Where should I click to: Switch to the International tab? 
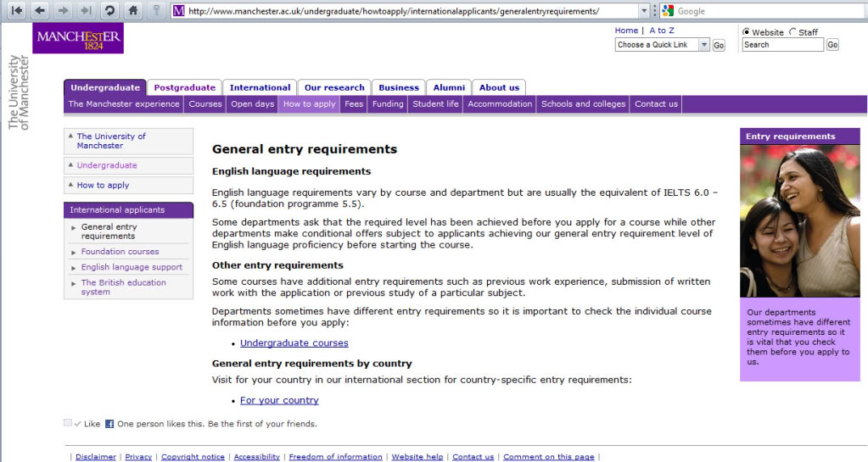(x=260, y=87)
